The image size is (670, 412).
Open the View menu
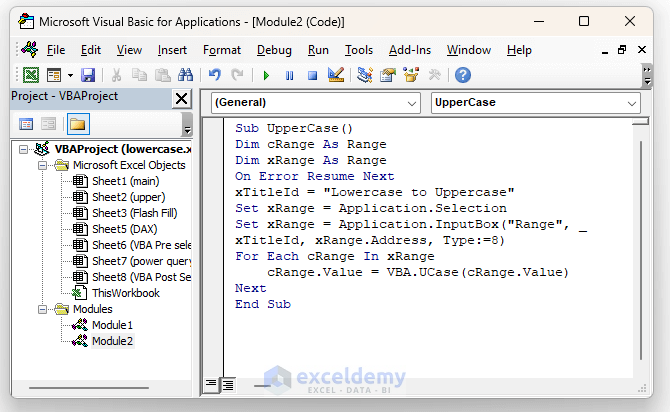pyautogui.click(x=129, y=50)
